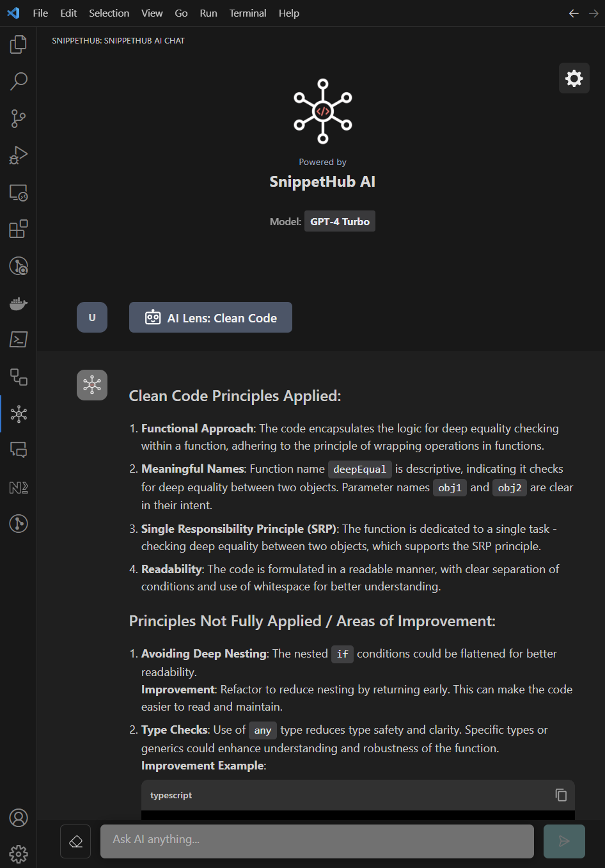Screen dimensions: 605x868
Task: Open the Edit menu
Action: 68,13
